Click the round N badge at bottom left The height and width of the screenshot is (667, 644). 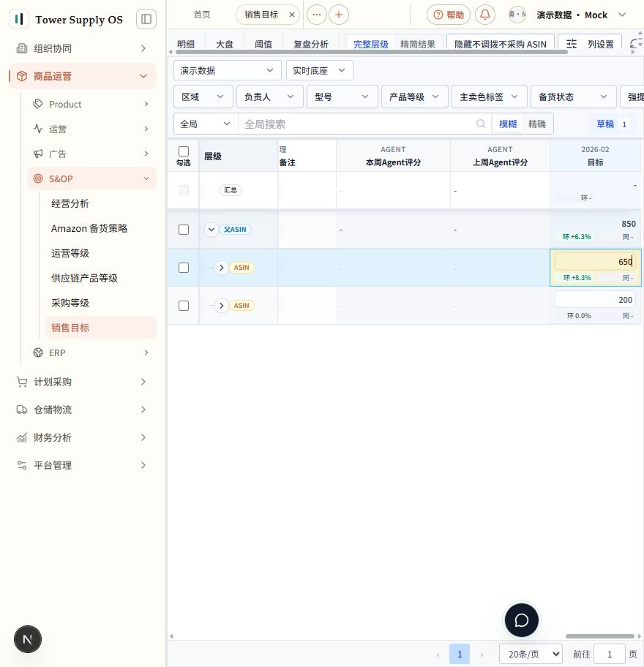[x=28, y=639]
